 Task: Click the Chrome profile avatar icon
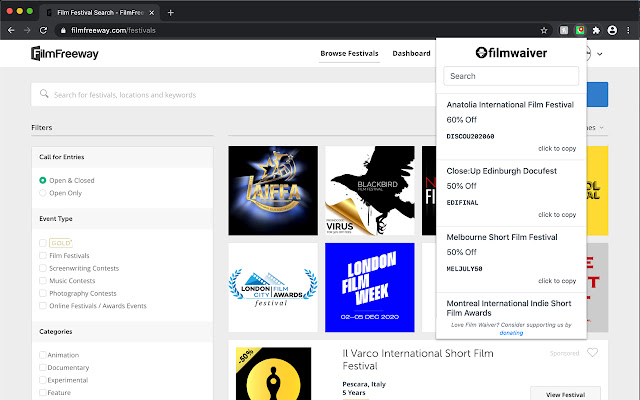coord(613,31)
